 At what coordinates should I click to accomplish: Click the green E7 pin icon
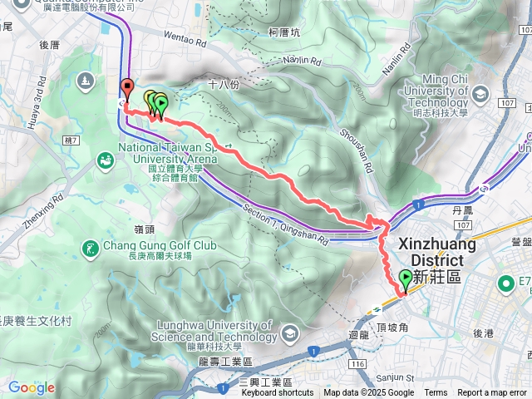[x=506, y=283]
